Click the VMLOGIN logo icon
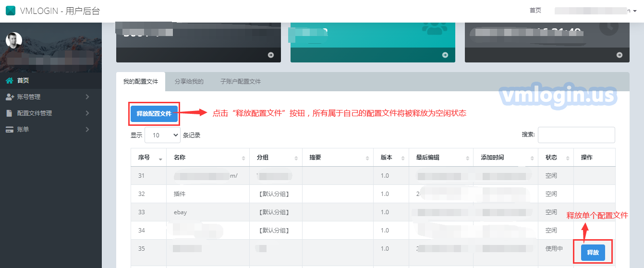 [x=10, y=11]
